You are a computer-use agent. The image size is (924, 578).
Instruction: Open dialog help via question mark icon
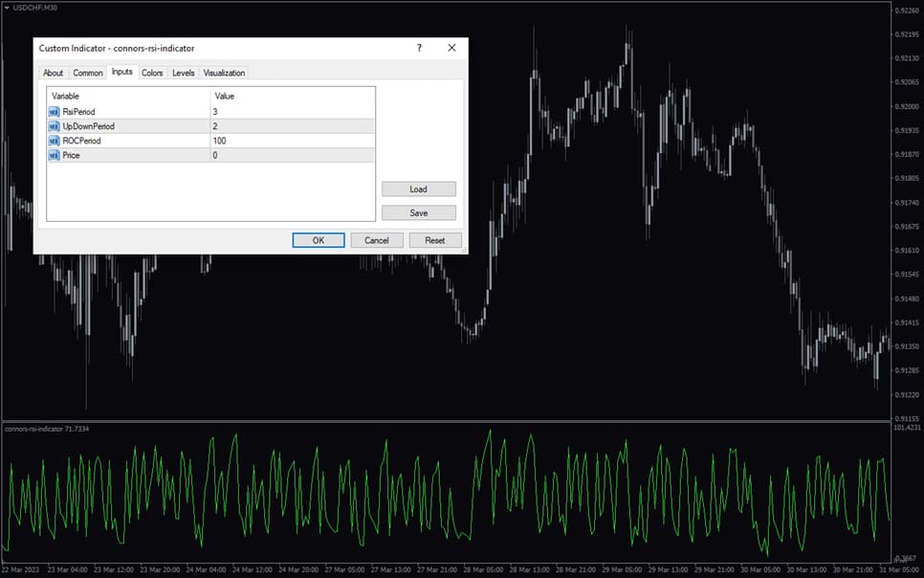(x=418, y=47)
